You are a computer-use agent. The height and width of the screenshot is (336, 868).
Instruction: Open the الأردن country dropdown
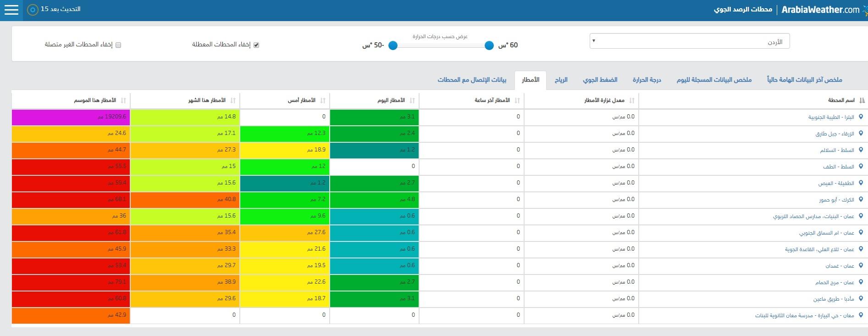(690, 41)
